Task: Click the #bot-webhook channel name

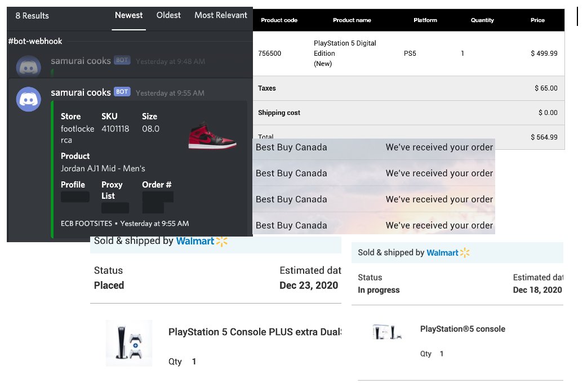Action: pos(35,41)
